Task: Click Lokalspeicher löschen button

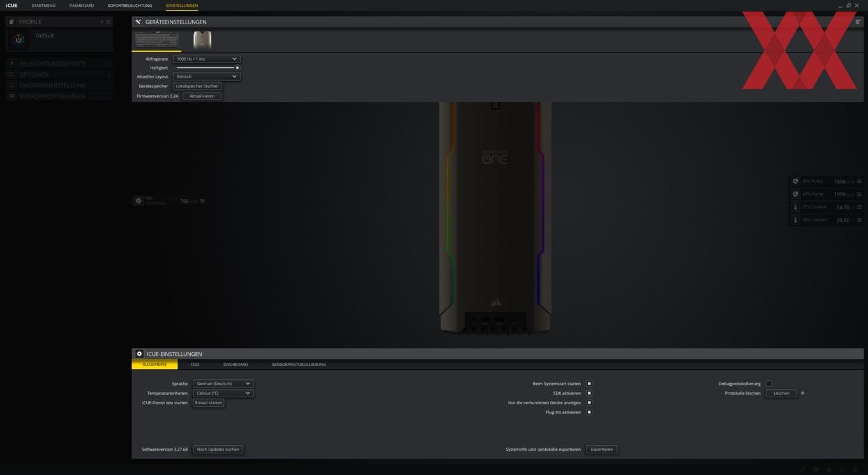Action: (197, 86)
